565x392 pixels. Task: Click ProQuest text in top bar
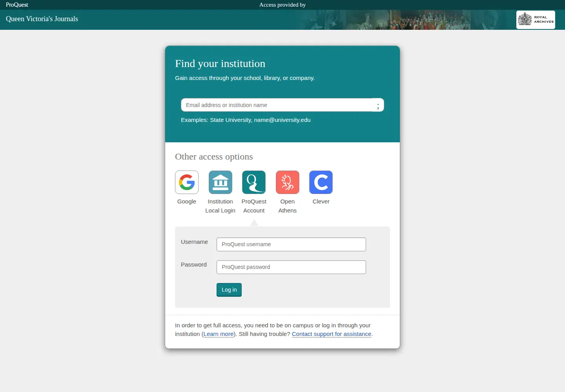click(17, 5)
